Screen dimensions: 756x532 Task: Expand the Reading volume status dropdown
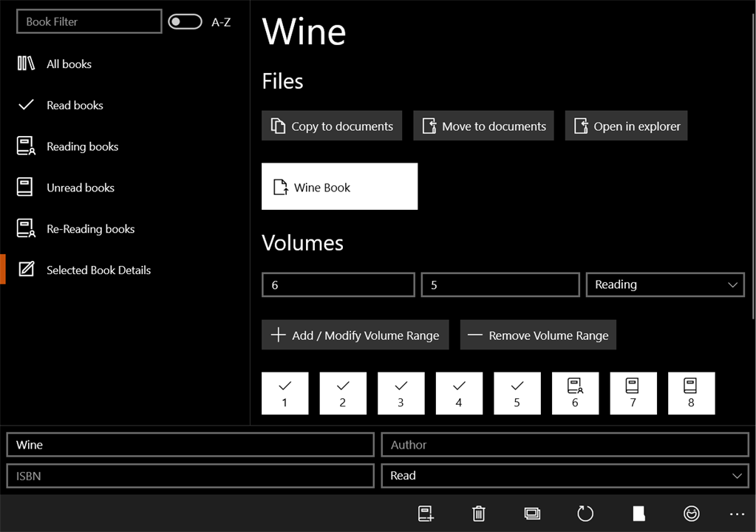665,284
